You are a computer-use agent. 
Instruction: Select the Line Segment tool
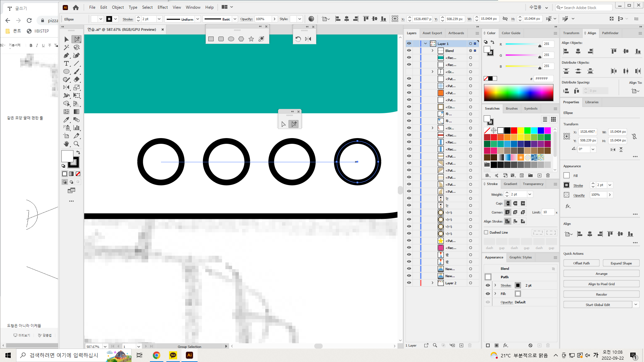[76, 63]
